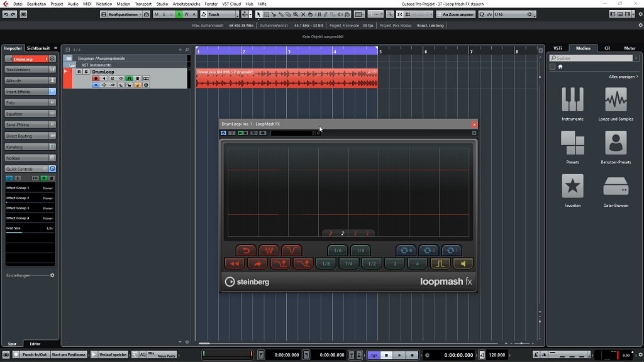Switch to the VSTi tab in right zone

(557, 48)
